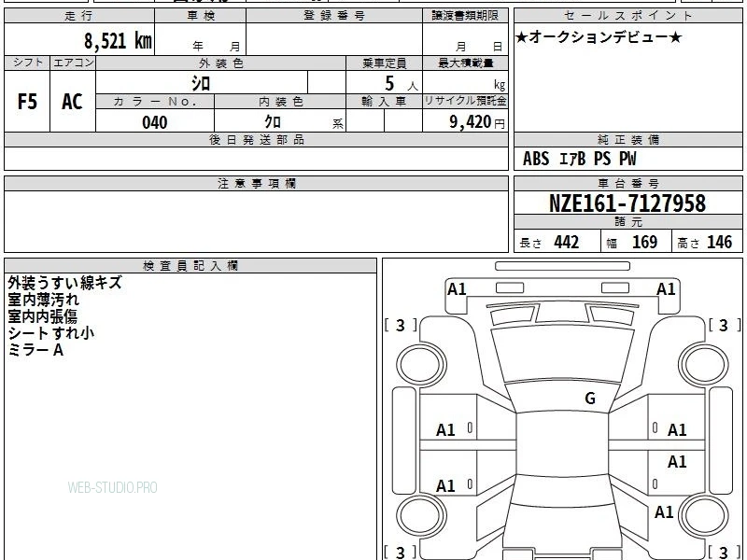This screenshot has height=560, width=747.
Task: Click the ★オークションデビュー★ sales point text
Action: tap(599, 37)
